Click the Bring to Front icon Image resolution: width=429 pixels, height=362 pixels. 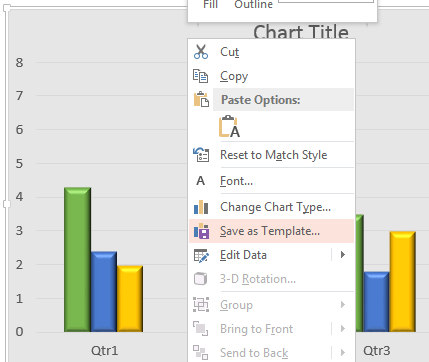tap(201, 329)
